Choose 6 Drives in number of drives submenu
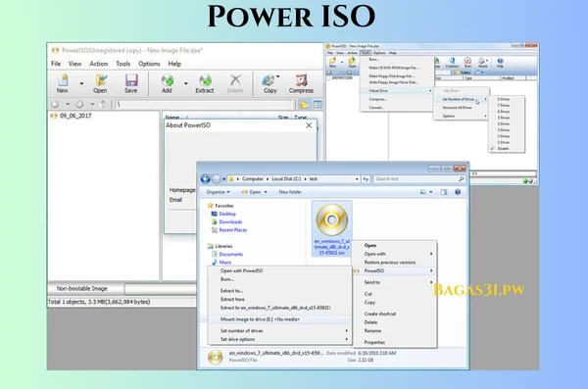Viewport: 588px width, 389px height. 504,112
